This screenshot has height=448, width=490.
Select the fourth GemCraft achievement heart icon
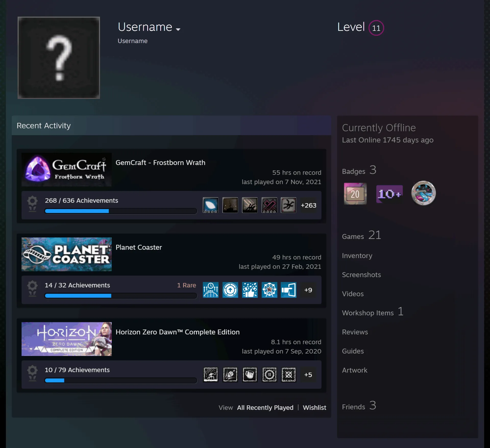coord(269,205)
